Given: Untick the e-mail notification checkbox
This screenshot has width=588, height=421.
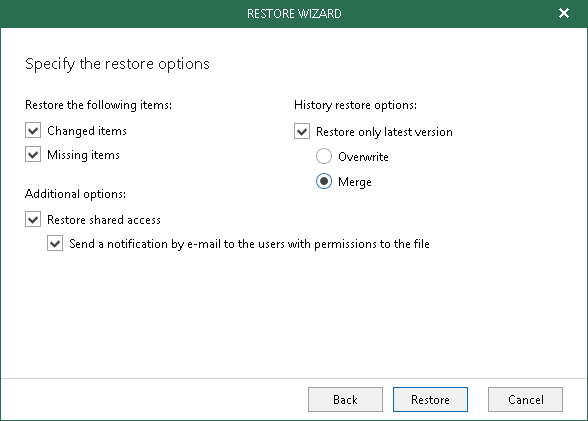Looking at the screenshot, I should point(55,244).
